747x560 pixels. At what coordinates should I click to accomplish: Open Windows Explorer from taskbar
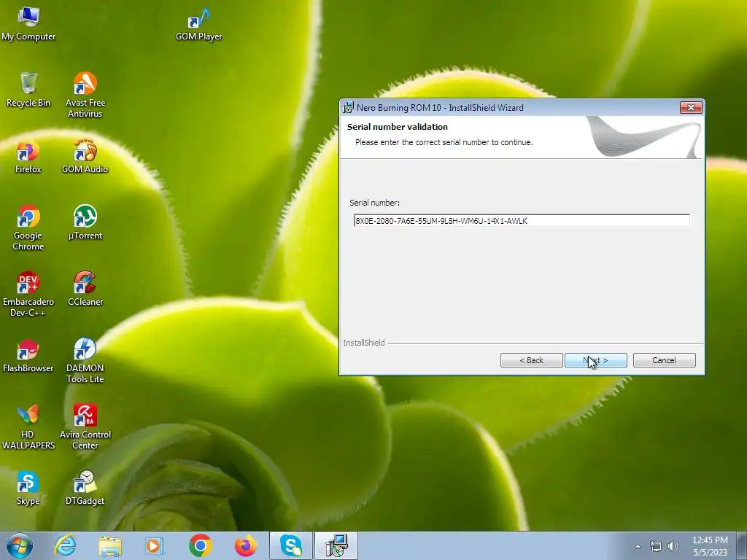tap(110, 545)
